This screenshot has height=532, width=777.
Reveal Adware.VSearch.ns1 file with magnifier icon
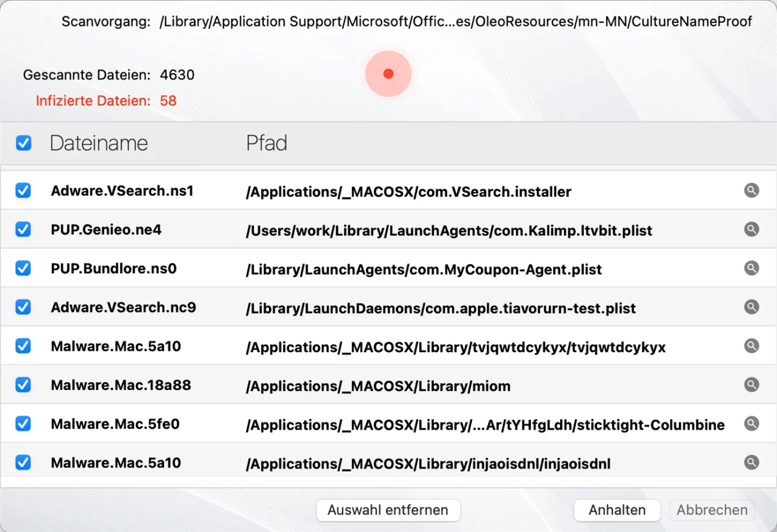pyautogui.click(x=752, y=190)
